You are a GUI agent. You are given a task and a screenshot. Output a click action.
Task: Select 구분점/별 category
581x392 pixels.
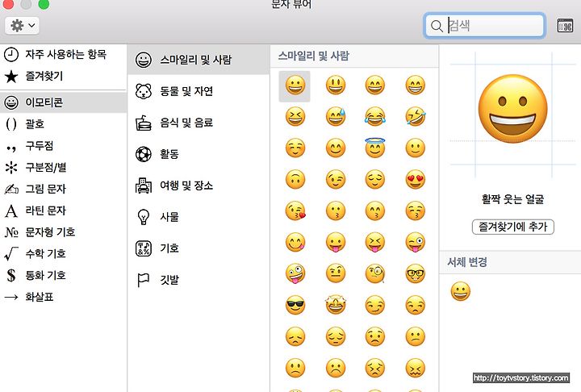pyautogui.click(x=64, y=167)
